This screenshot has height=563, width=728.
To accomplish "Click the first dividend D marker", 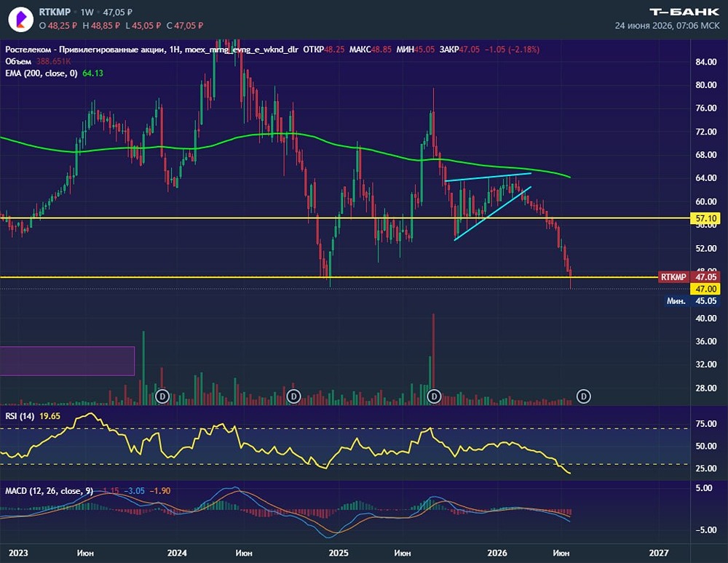I will click(162, 396).
